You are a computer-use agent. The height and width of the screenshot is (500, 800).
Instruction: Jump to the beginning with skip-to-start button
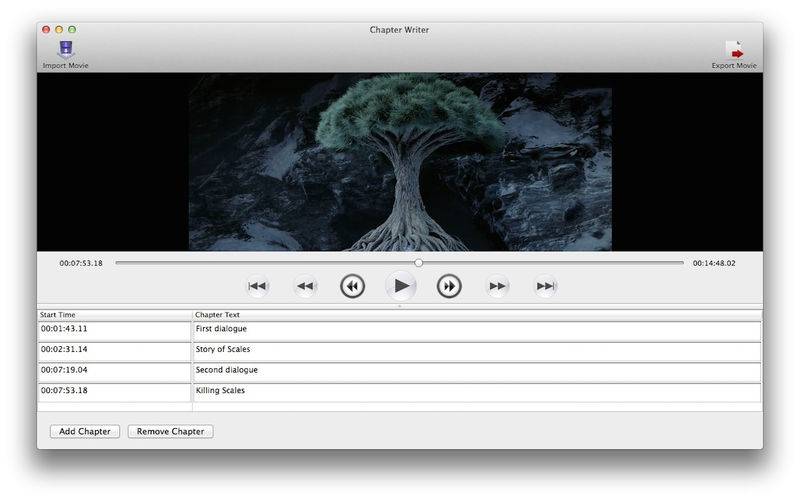[257, 286]
